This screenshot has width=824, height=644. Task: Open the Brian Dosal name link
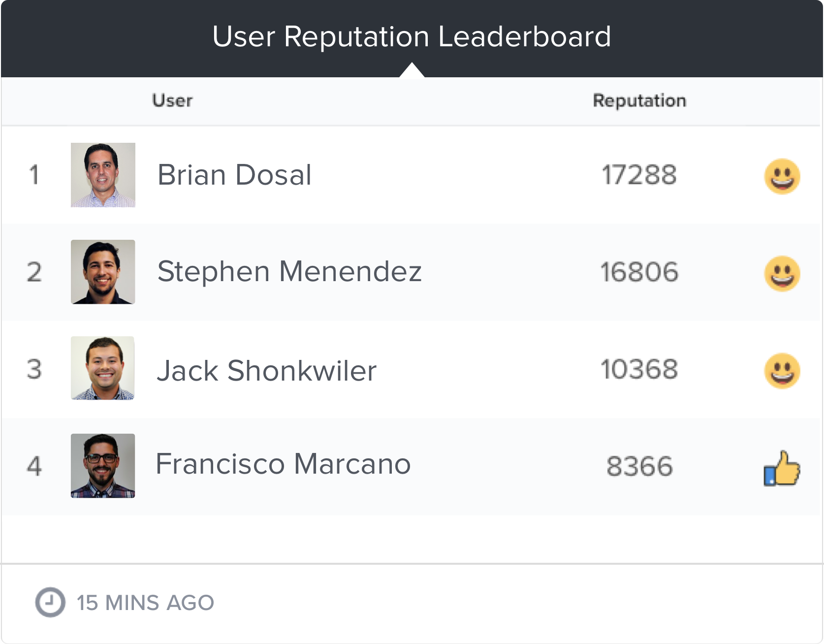[234, 175]
